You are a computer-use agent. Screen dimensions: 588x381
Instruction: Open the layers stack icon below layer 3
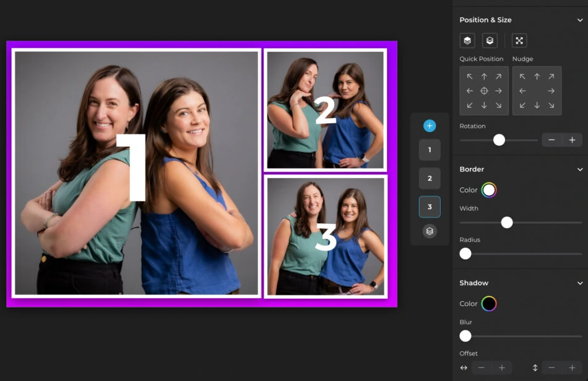(430, 231)
